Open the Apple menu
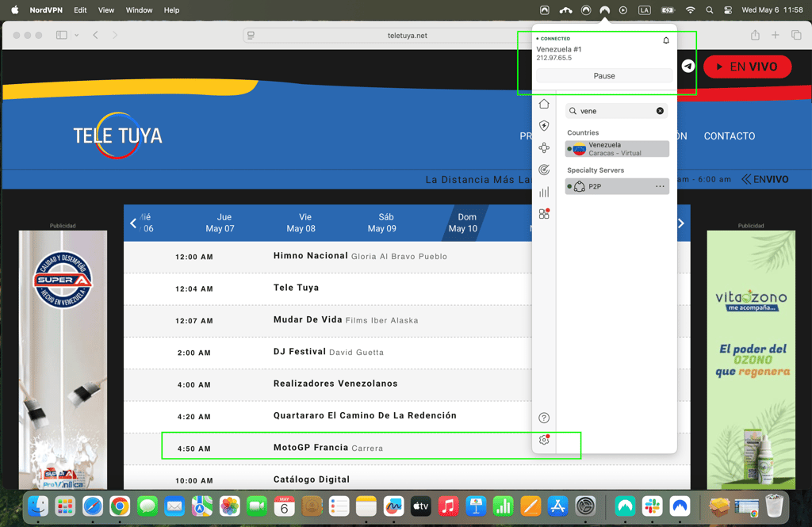The width and height of the screenshot is (812, 527). click(14, 10)
